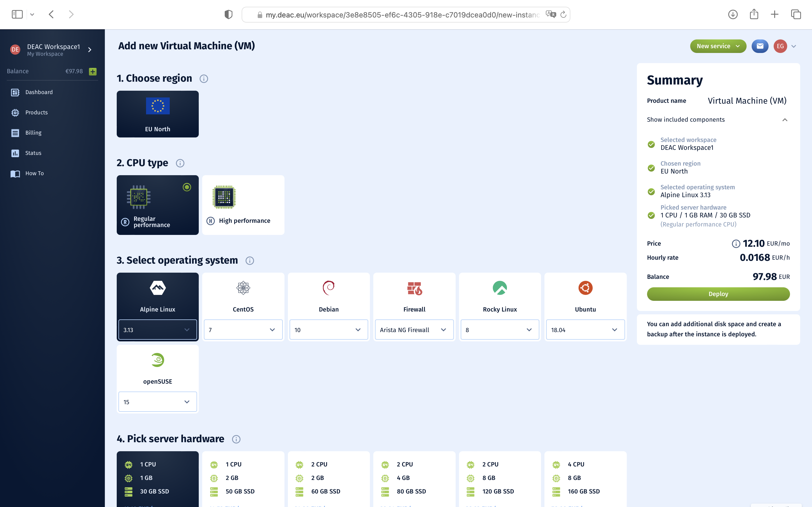812x507 pixels.
Task: Open the New service dropdown button
Action: click(718, 46)
